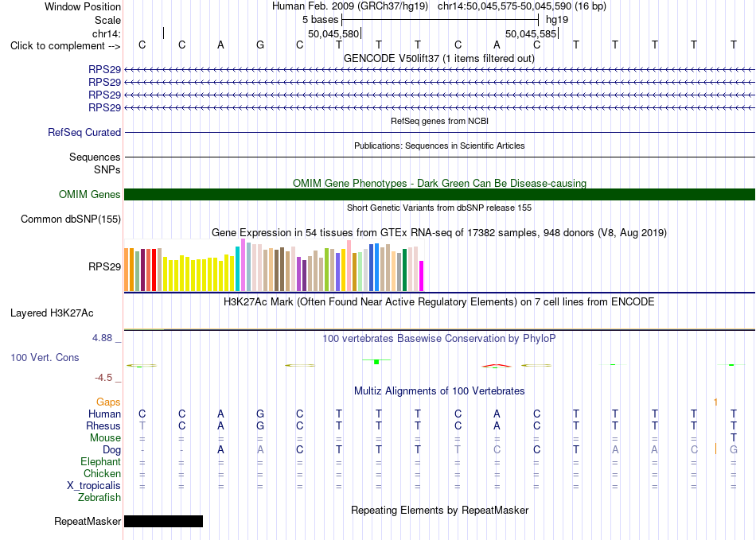The width and height of the screenshot is (756, 540).
Task: Click the -4.5 PhyloP lower scale value
Action: [103, 378]
